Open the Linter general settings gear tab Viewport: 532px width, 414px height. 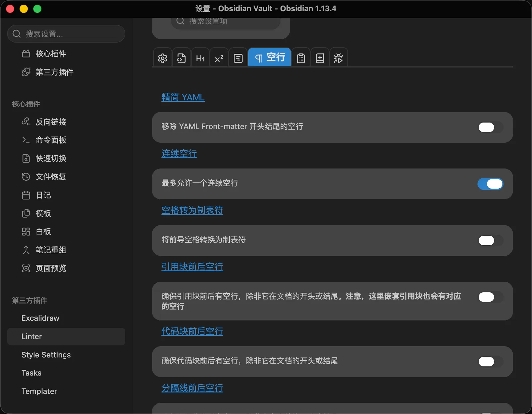(163, 58)
